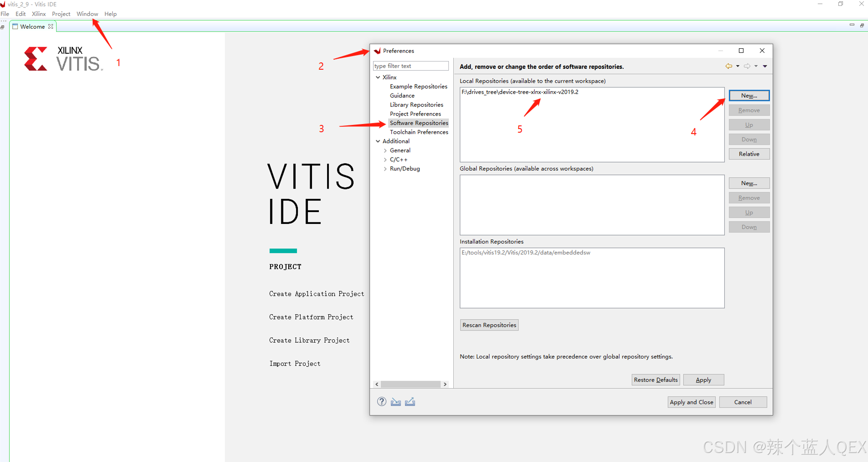This screenshot has width=868, height=462.
Task: Expand the C/C++ tree node
Action: (x=385, y=159)
